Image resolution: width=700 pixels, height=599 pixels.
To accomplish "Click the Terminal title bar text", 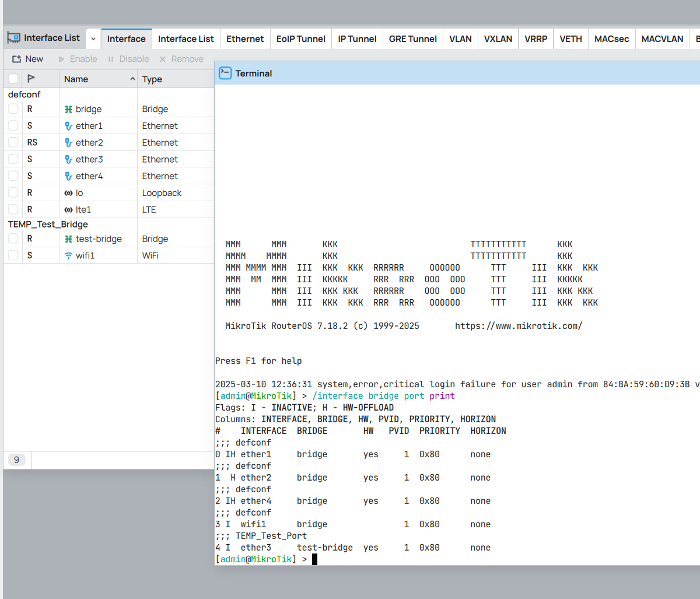I will tap(254, 73).
